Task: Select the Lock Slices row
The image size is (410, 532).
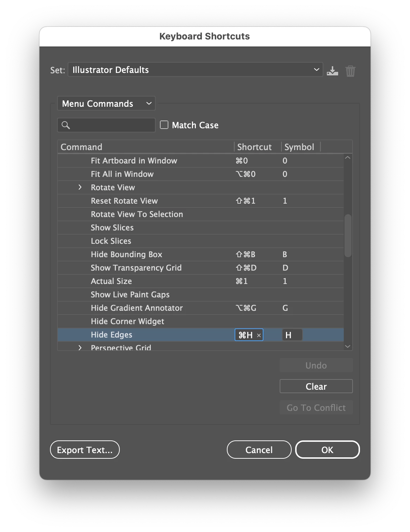Action: pyautogui.click(x=200, y=241)
